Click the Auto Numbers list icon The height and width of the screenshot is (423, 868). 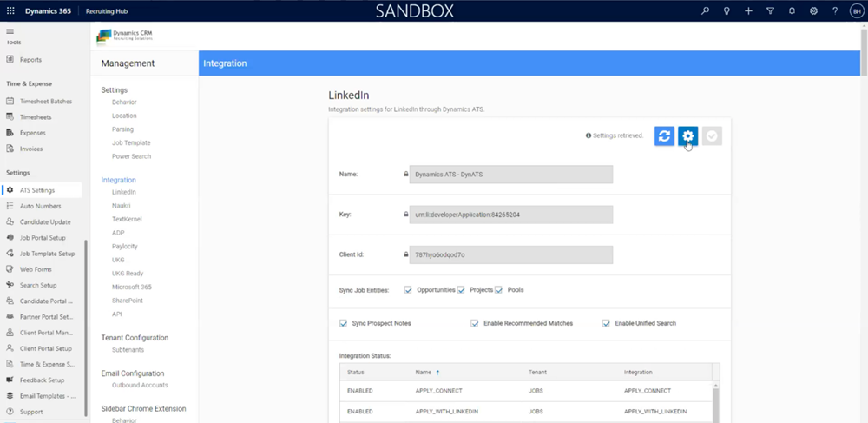point(10,206)
